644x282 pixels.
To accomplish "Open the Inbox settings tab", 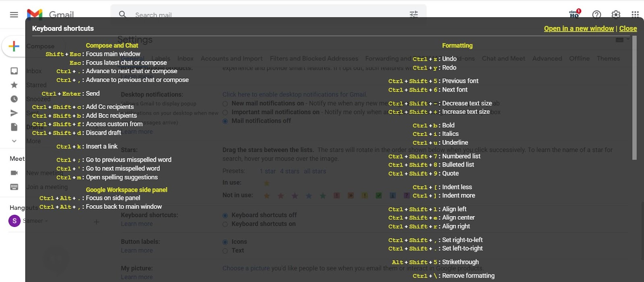I will tap(186, 59).
